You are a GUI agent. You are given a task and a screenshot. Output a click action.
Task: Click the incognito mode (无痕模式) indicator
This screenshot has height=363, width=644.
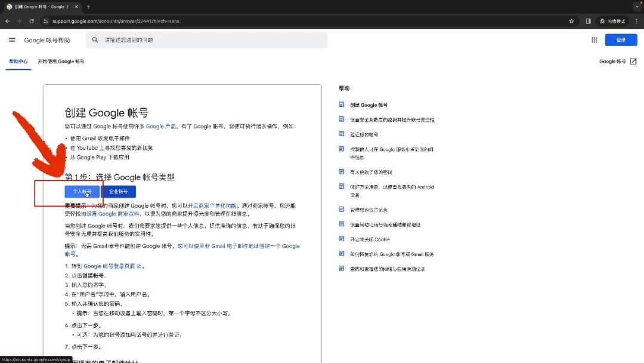pyautogui.click(x=612, y=21)
